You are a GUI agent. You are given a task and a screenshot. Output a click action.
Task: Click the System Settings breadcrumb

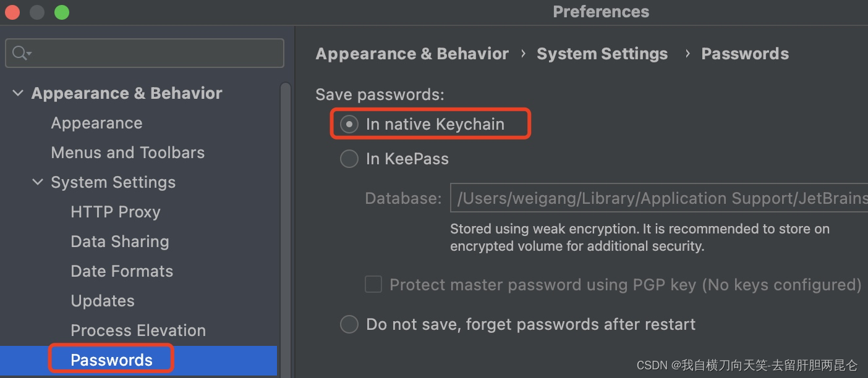pos(602,54)
